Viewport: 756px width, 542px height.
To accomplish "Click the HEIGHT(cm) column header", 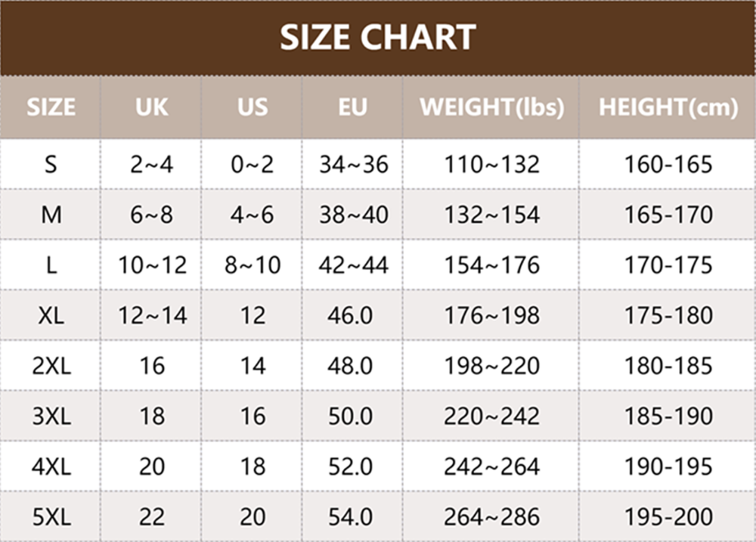I will point(668,107).
